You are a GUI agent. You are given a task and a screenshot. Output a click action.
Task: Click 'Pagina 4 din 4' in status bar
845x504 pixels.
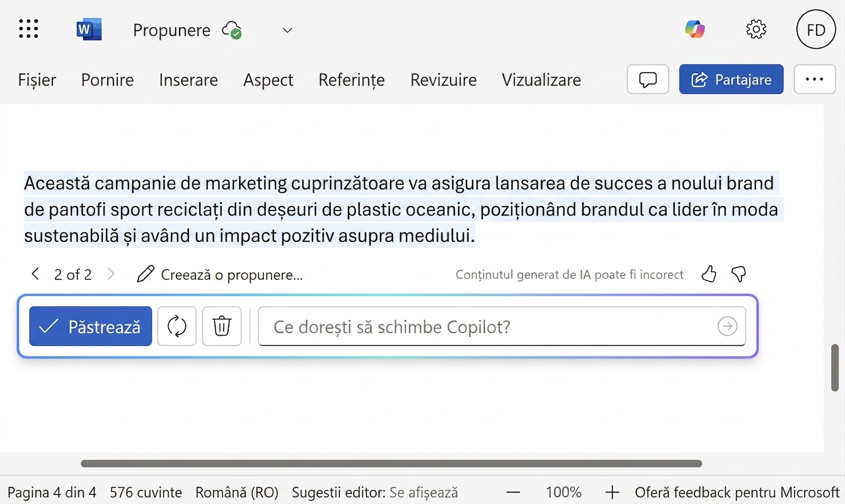click(52, 492)
